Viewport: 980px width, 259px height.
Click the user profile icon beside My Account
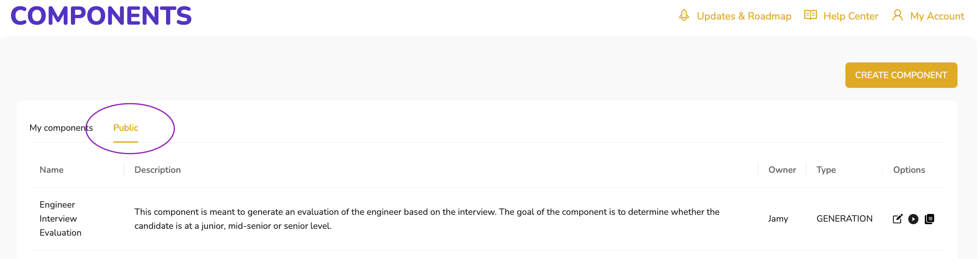pyautogui.click(x=898, y=15)
